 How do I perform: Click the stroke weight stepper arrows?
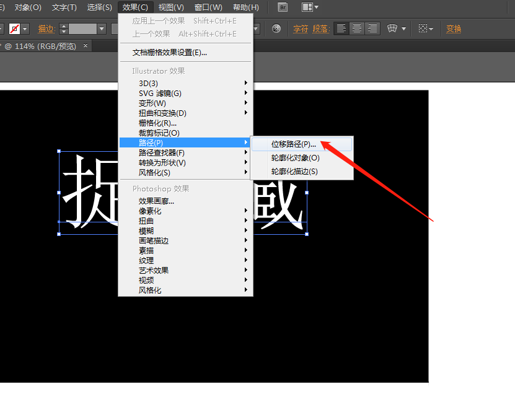pos(63,28)
